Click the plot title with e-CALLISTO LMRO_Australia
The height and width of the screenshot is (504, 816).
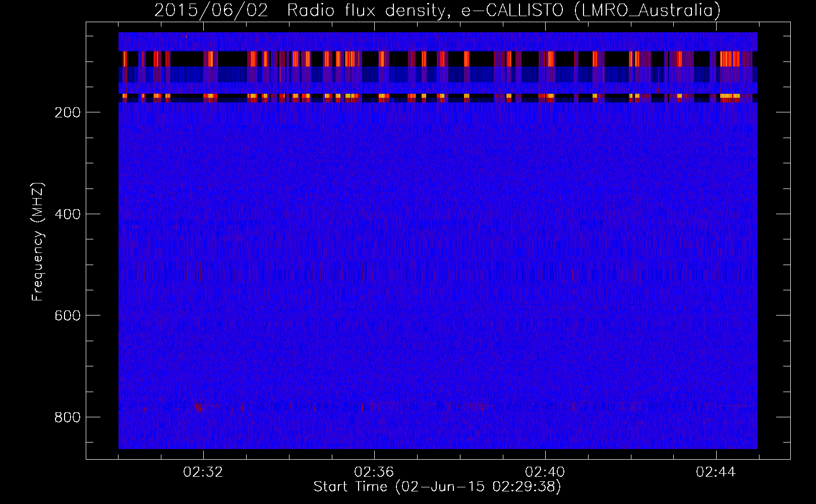[437, 10]
